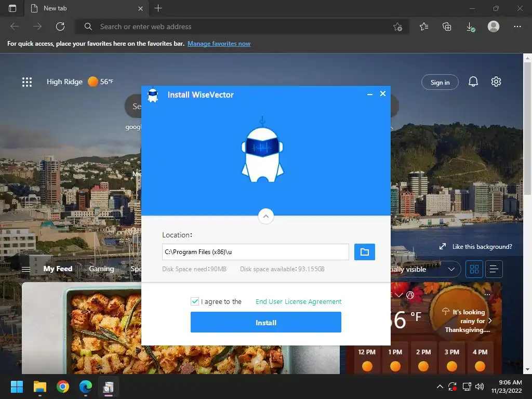
Task: Select the New tab browser tab
Action: pyautogui.click(x=87, y=8)
